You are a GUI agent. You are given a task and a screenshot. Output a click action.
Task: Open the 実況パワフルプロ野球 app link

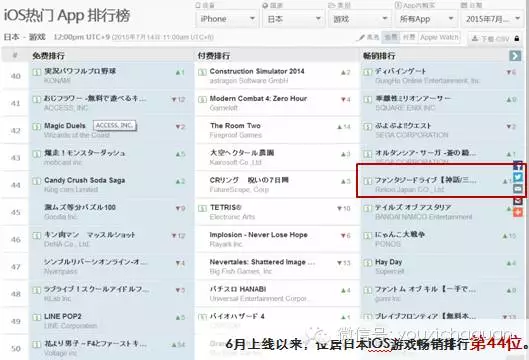[80, 71]
